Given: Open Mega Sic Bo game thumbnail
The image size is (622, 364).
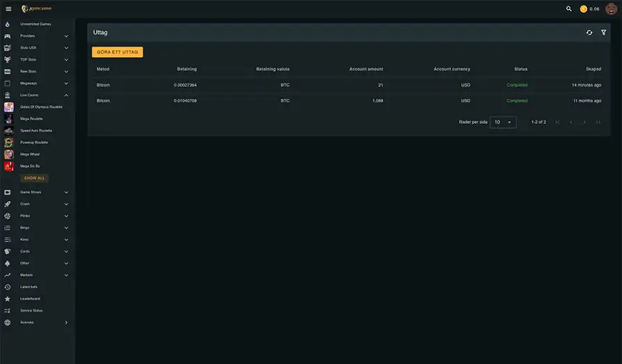Looking at the screenshot, I should pyautogui.click(x=9, y=166).
